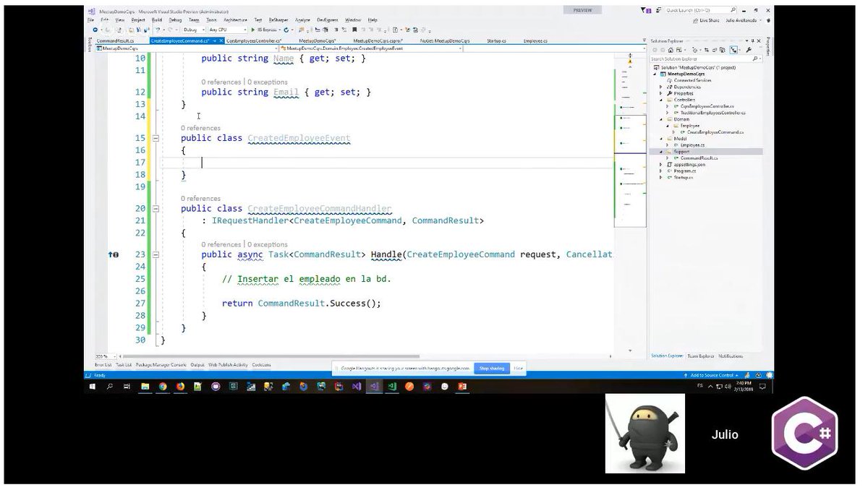Viewport: 868px width, 490px height.
Task: Expand the Dependencies node
Action: click(x=660, y=87)
